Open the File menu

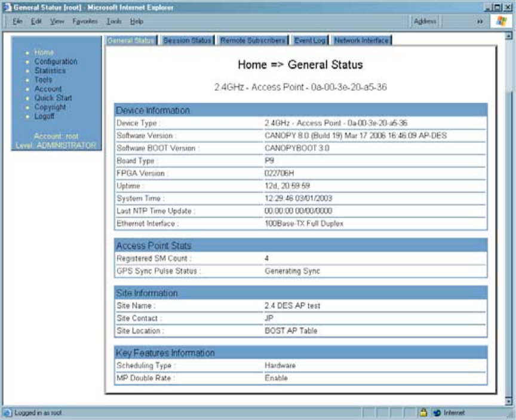click(17, 21)
